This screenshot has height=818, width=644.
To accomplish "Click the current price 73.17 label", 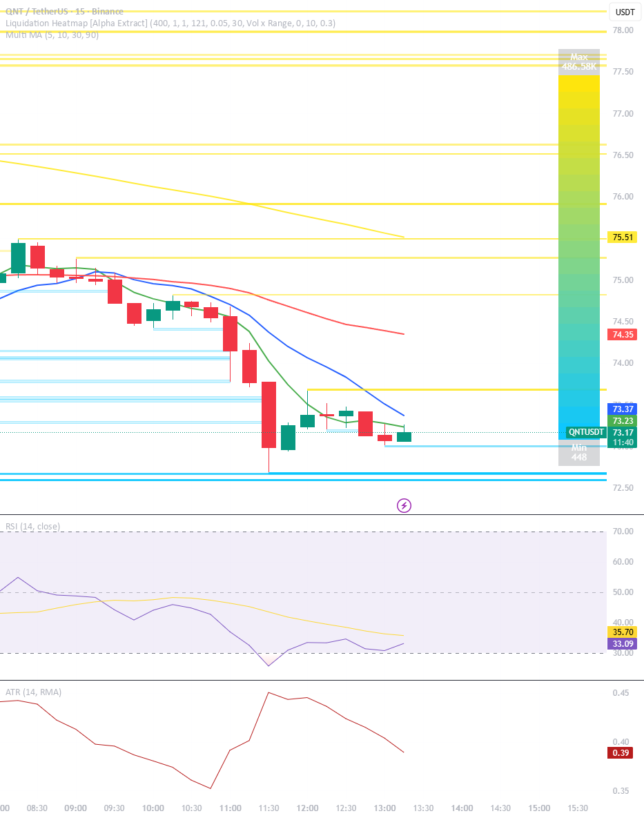I will tap(623, 433).
